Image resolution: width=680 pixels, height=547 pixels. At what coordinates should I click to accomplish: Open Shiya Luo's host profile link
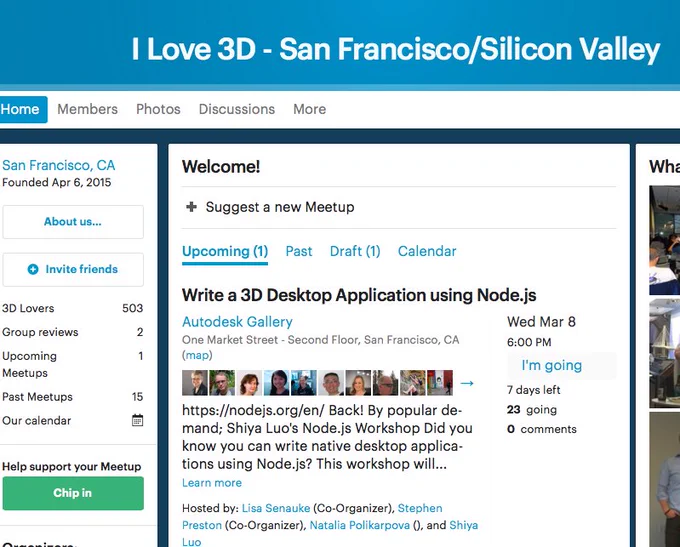(464, 525)
